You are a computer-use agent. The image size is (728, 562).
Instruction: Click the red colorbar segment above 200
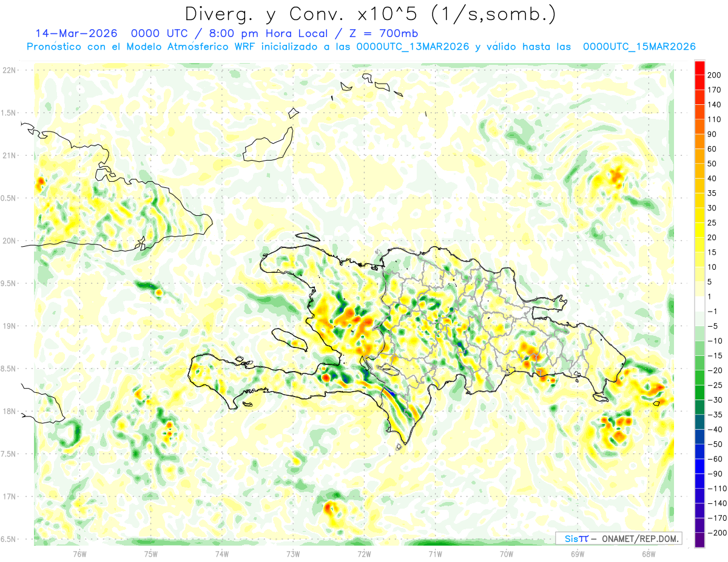(699, 68)
